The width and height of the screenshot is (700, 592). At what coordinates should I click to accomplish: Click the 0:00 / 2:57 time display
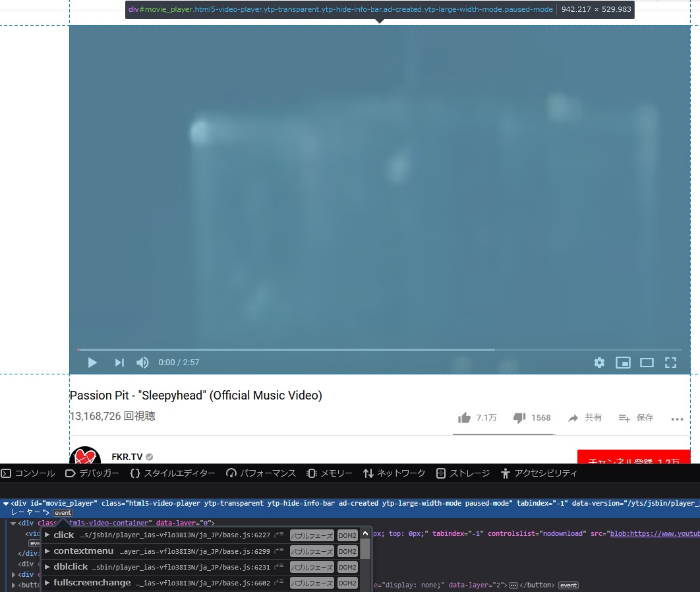(x=179, y=363)
